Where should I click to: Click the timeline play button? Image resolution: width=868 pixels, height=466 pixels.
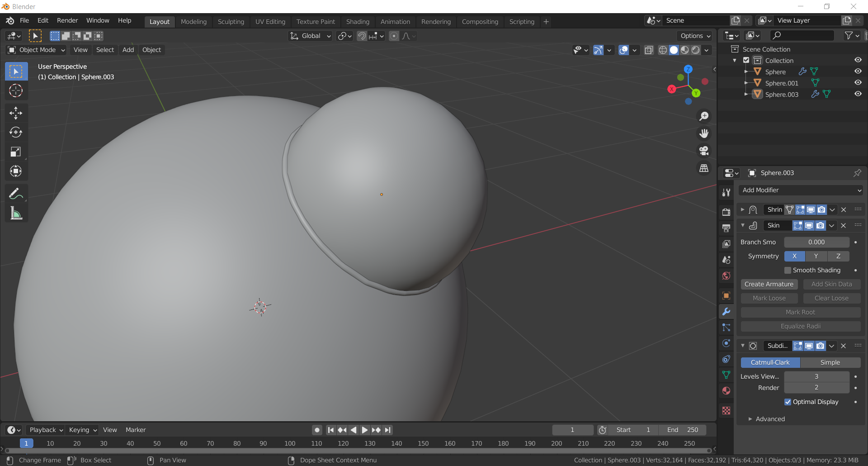[365, 430]
